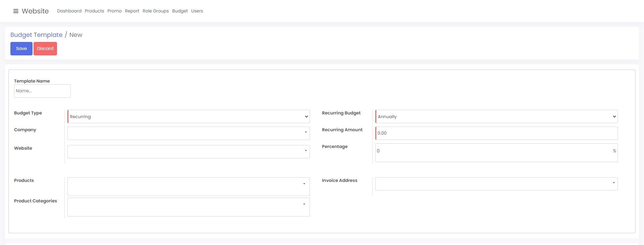The width and height of the screenshot is (644, 245).
Task: Click the Website brand title
Action: click(35, 11)
